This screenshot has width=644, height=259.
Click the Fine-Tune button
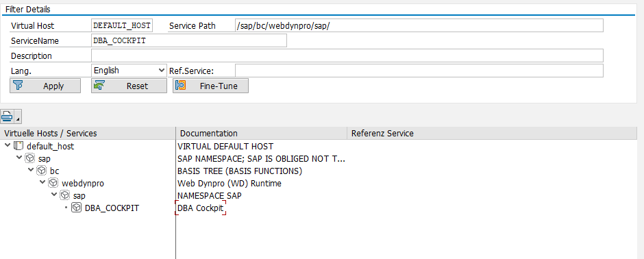[x=211, y=86]
